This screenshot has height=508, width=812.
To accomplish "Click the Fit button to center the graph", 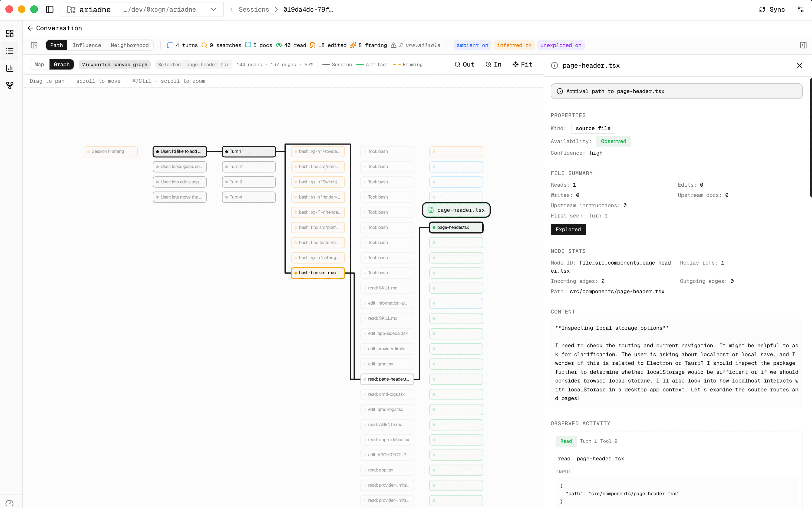I will pyautogui.click(x=522, y=64).
